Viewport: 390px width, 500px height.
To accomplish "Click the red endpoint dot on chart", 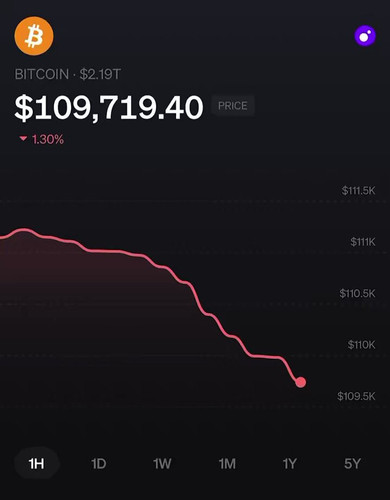I will (300, 382).
